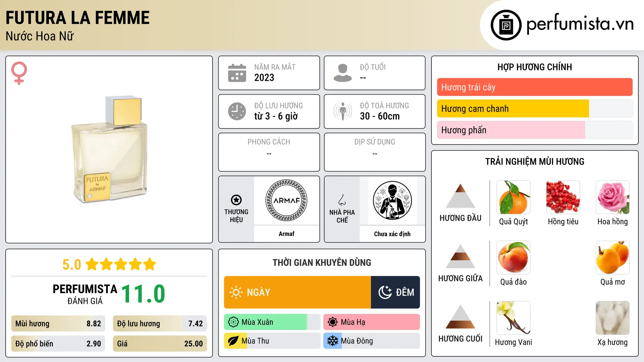644x362 pixels.
Task: Click the pink female gender symbol icon
Action: 19,73
